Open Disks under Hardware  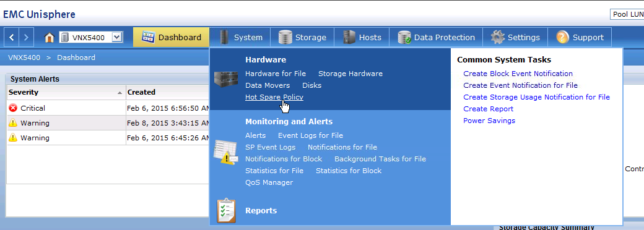311,85
